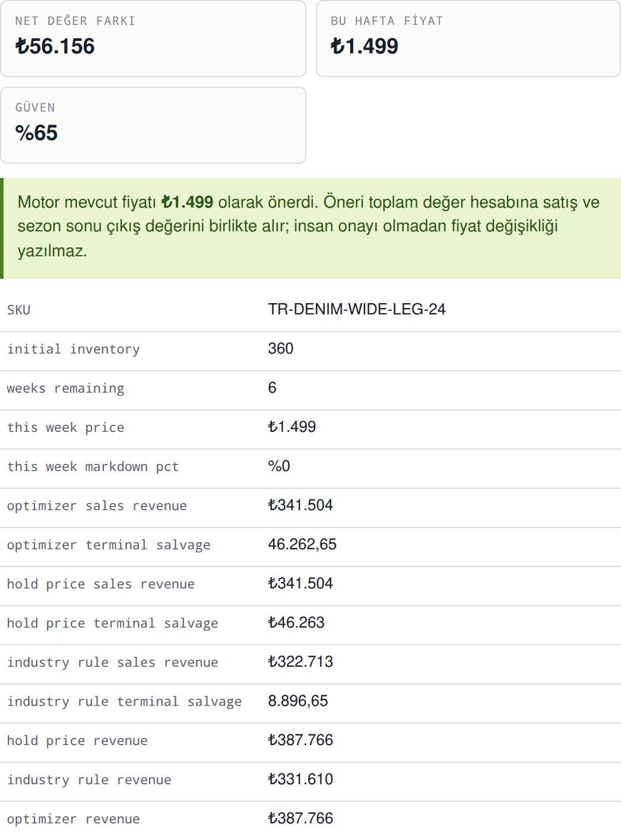Click the "this week markdown pct" label
Viewport: 621px width, 840px height.
click(x=93, y=466)
